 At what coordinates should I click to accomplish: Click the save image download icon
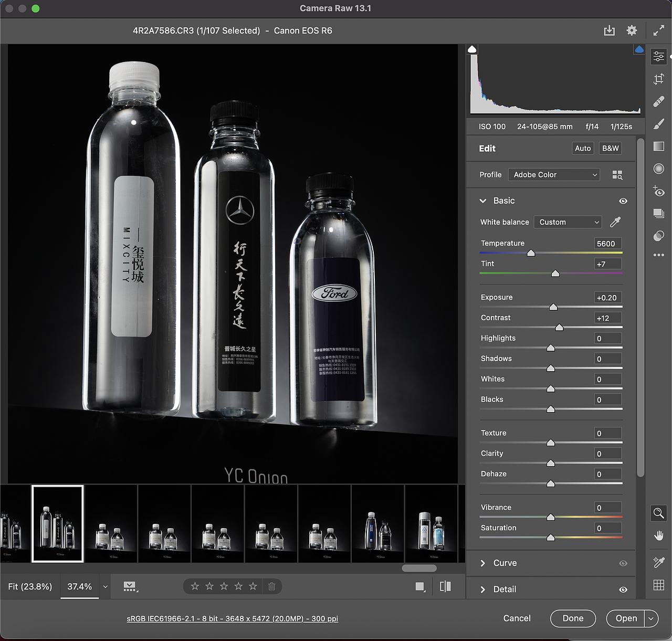(x=609, y=30)
